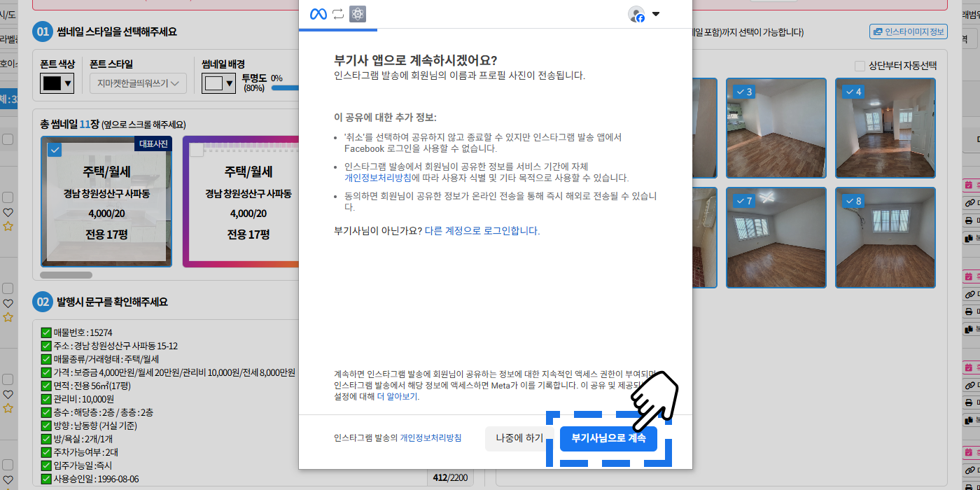Click the Meta logo icon in dialog header
Screen dimensions: 980x490
pyautogui.click(x=318, y=14)
